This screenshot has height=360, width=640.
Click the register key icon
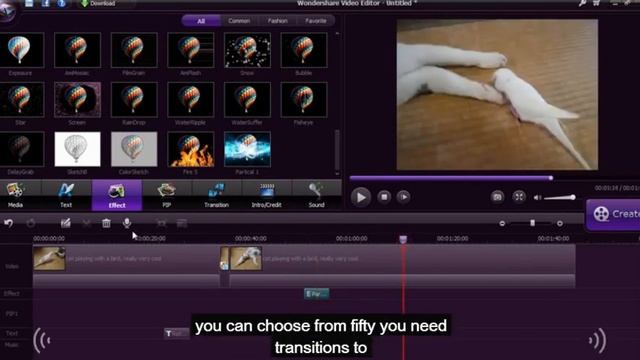point(583,3)
